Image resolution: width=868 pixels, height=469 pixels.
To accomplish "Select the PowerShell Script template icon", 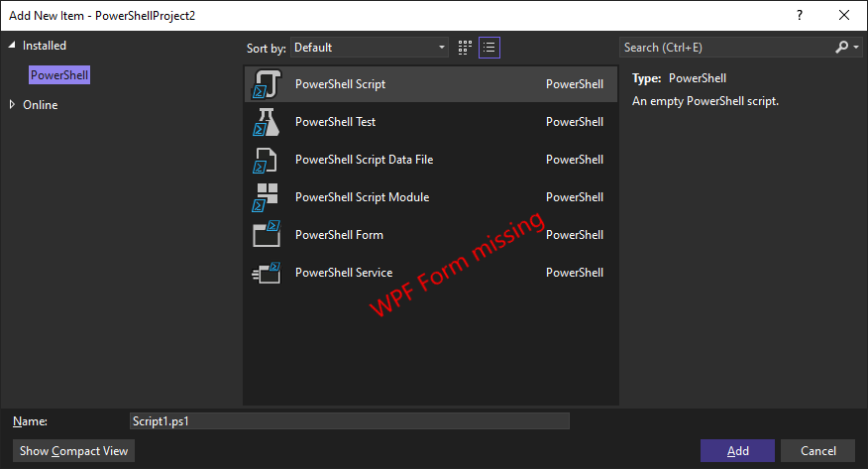I will coord(267,84).
